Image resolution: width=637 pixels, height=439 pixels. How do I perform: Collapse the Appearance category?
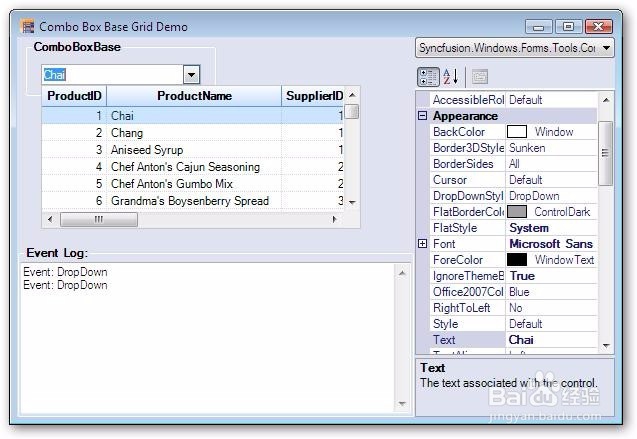pos(422,116)
